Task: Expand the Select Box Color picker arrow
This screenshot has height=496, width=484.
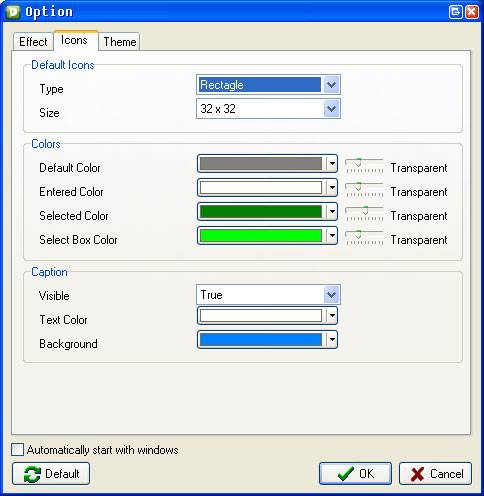Action: 332,236
